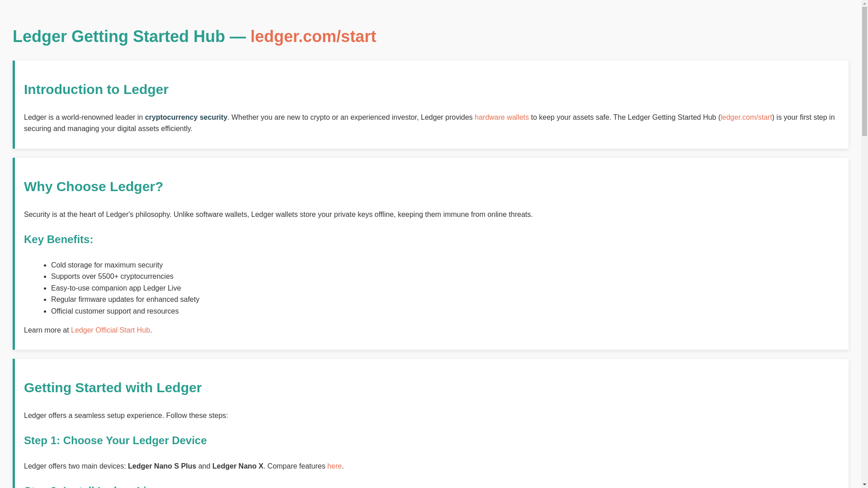Open the ledger.com/start link in the page title
The width and height of the screenshot is (868, 488).
(313, 37)
